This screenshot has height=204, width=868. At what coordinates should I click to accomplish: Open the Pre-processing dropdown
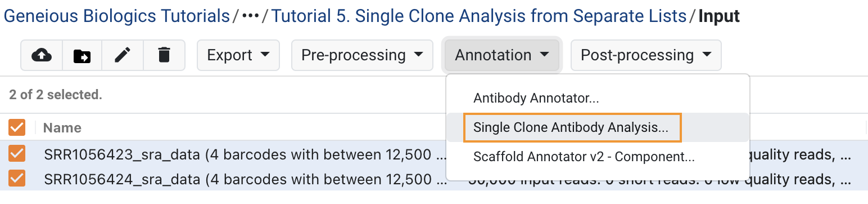(x=362, y=55)
